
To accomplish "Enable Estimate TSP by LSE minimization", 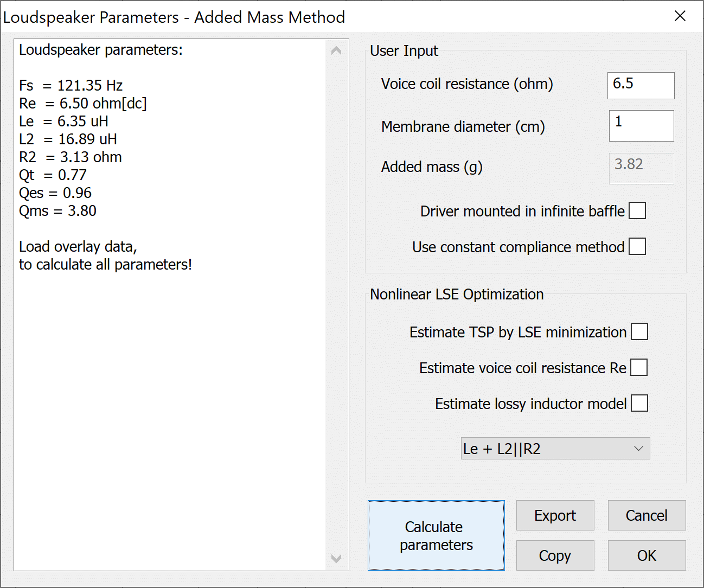I will (639, 332).
